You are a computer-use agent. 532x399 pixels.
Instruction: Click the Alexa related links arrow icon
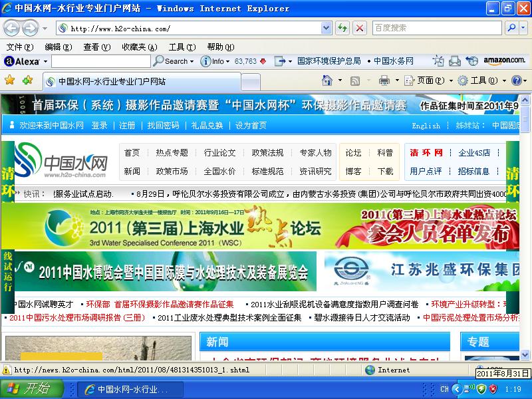tap(280, 61)
